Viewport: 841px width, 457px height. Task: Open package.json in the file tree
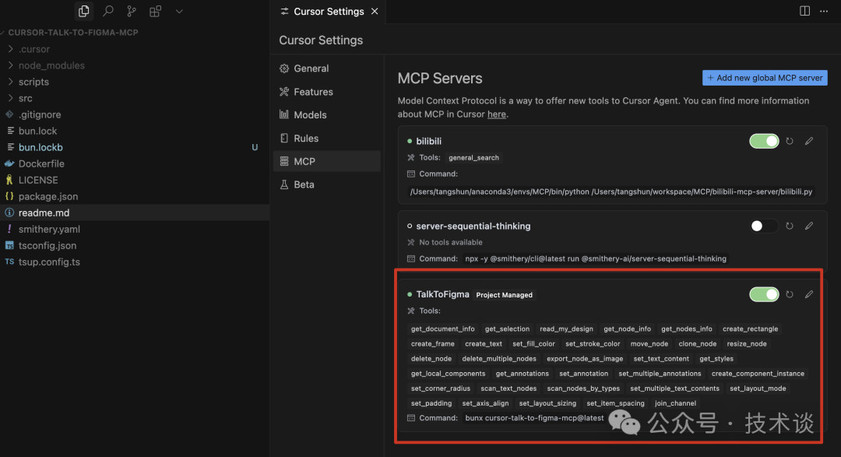[x=48, y=196]
